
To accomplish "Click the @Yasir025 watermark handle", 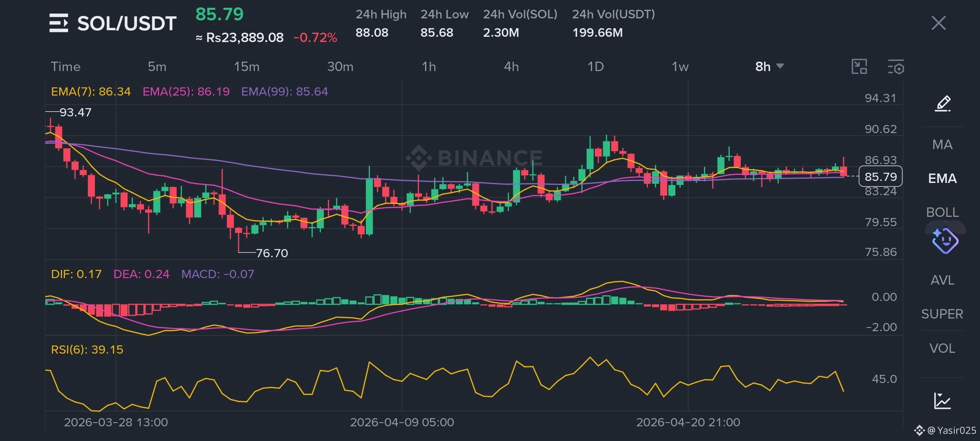I will tap(951, 430).
